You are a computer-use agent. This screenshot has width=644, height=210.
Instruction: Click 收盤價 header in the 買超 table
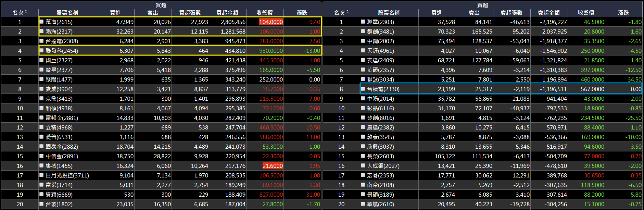click(x=265, y=13)
